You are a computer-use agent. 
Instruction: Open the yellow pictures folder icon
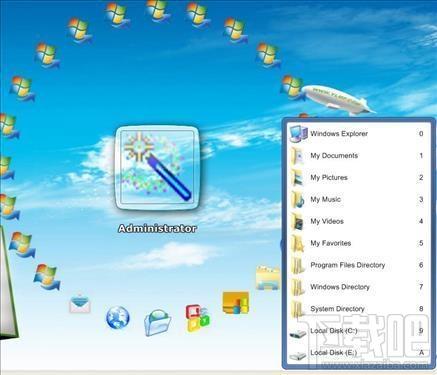click(x=267, y=278)
